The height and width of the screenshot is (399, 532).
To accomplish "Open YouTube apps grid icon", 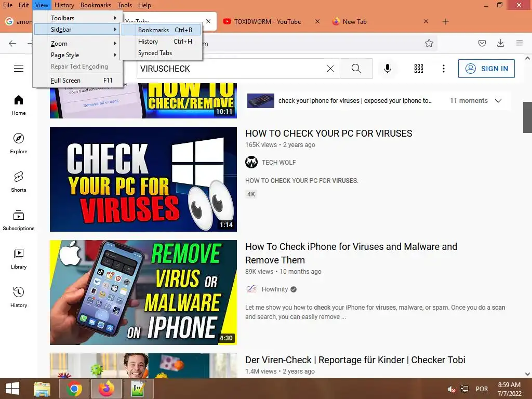I will point(419,69).
